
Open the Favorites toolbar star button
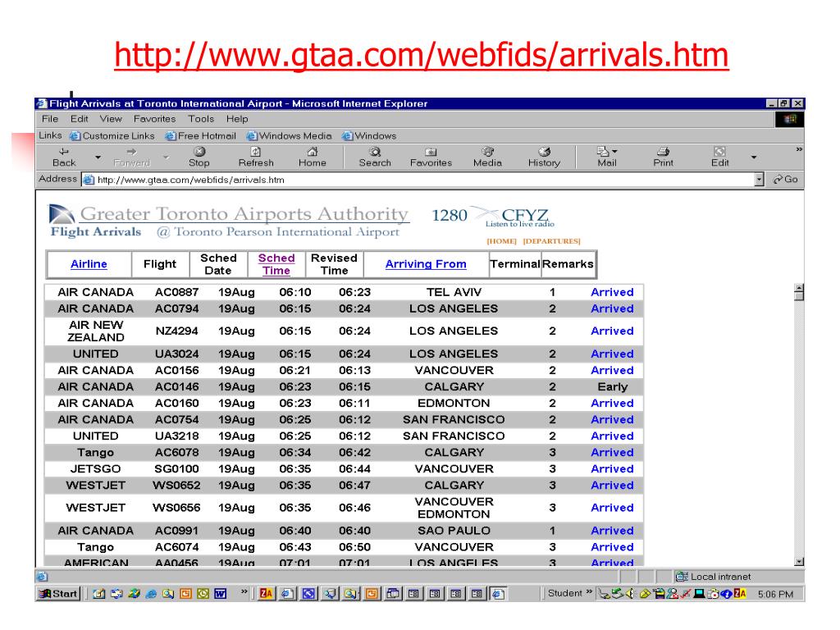coord(431,157)
